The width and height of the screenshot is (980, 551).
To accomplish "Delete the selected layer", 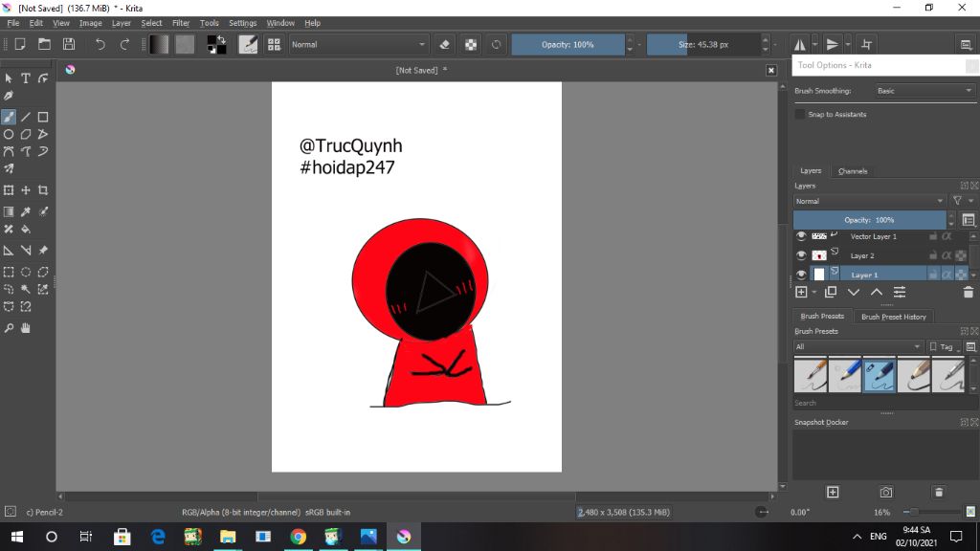I will (x=969, y=293).
